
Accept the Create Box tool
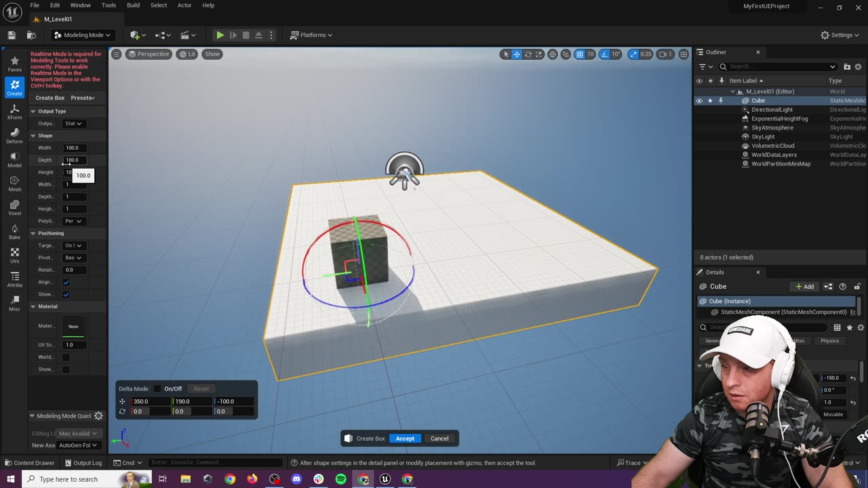405,439
